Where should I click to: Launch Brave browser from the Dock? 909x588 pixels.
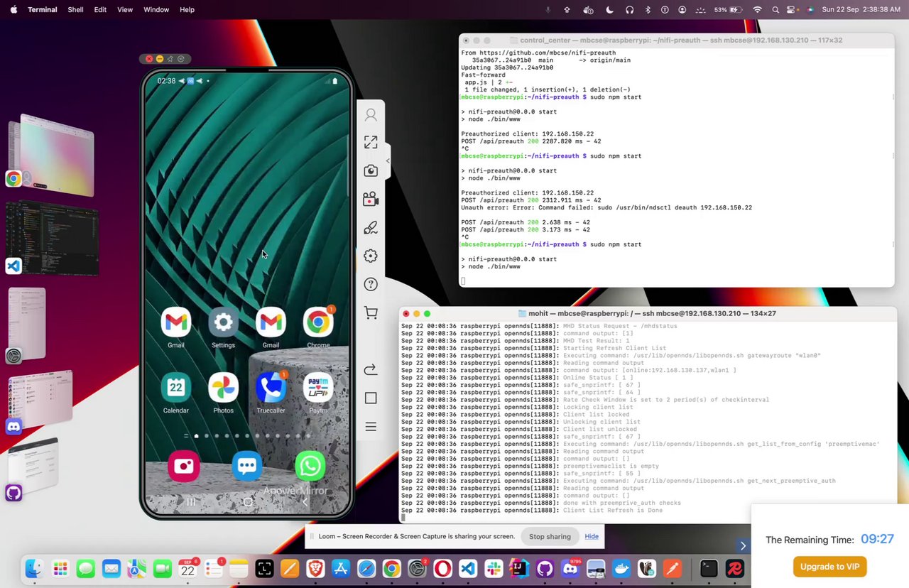click(315, 569)
